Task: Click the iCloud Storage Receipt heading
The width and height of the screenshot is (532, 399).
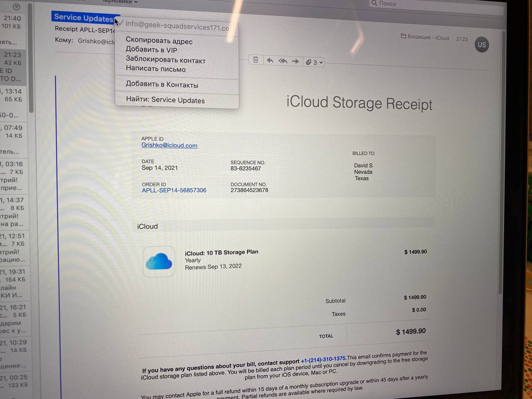Action: (360, 103)
